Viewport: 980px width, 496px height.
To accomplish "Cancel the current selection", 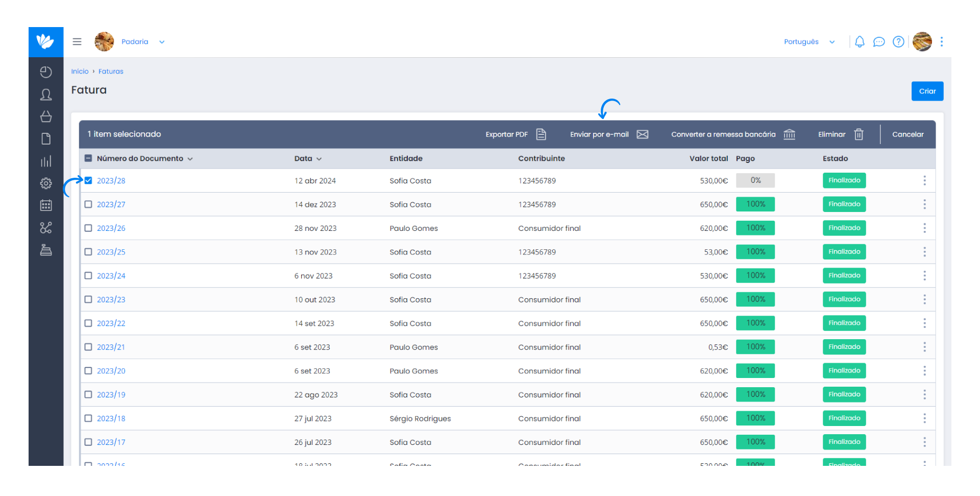I will coord(908,134).
